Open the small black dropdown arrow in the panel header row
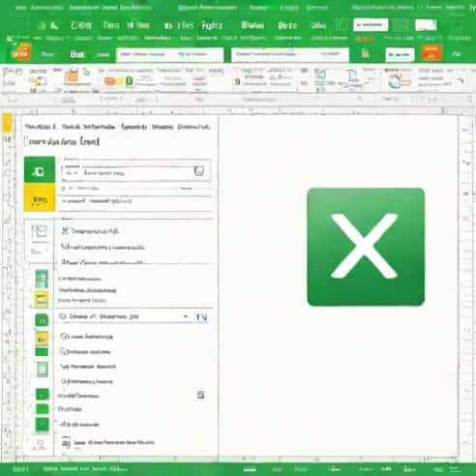The height and width of the screenshot is (476, 476). 186,316
